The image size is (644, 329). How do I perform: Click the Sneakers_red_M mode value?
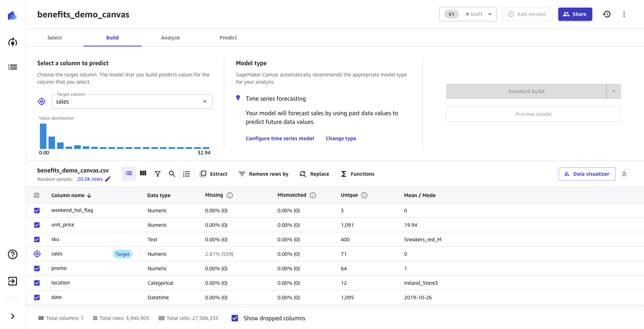coord(423,240)
